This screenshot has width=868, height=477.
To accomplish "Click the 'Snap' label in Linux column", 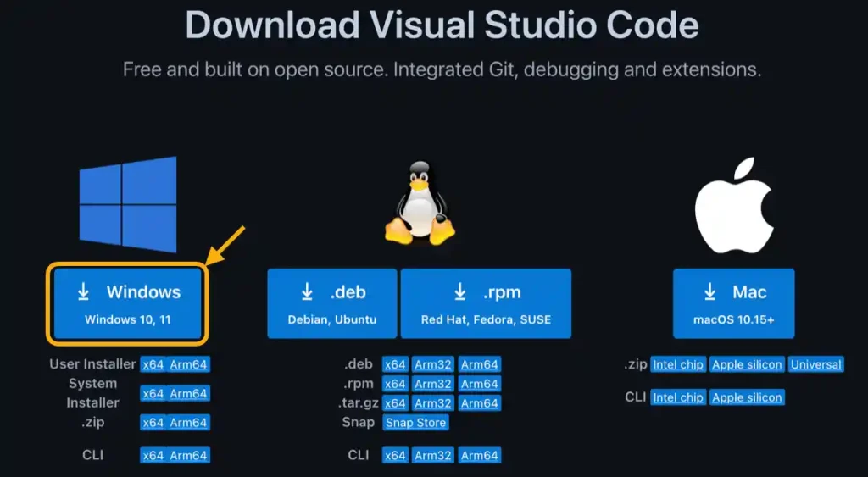I will [x=359, y=422].
